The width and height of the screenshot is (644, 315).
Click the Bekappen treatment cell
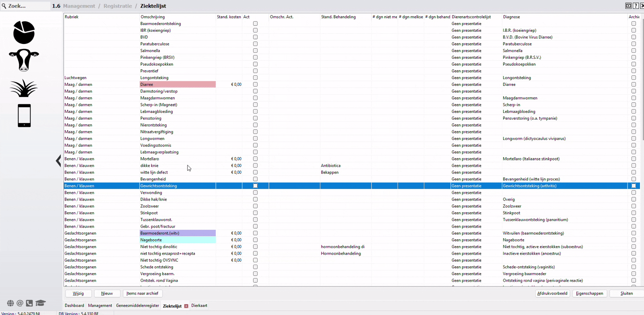[345, 172]
